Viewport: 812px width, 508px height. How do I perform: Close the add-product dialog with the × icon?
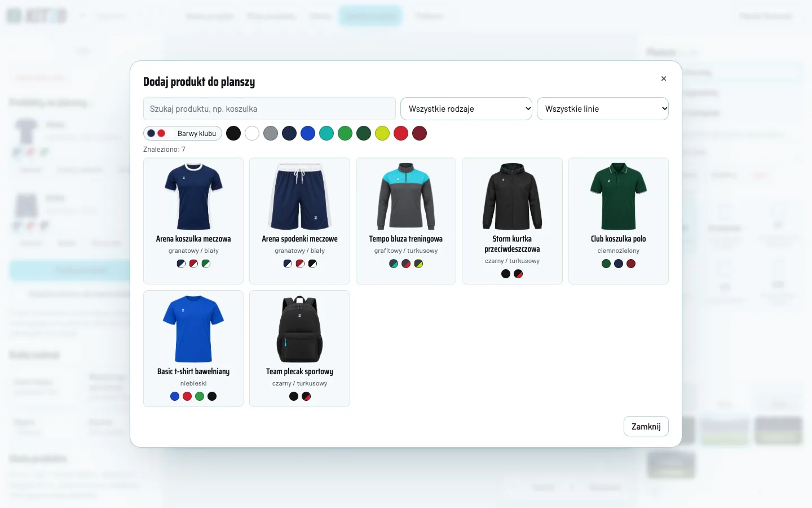(664, 78)
